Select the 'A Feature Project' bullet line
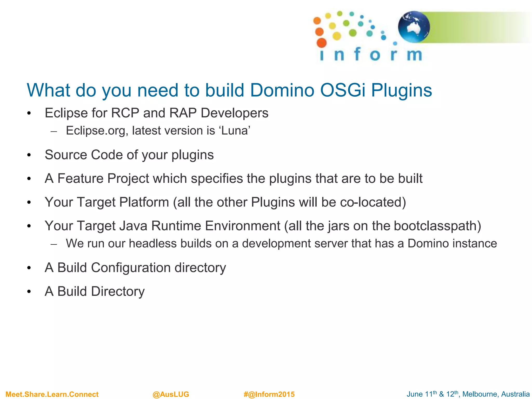 point(233,178)
